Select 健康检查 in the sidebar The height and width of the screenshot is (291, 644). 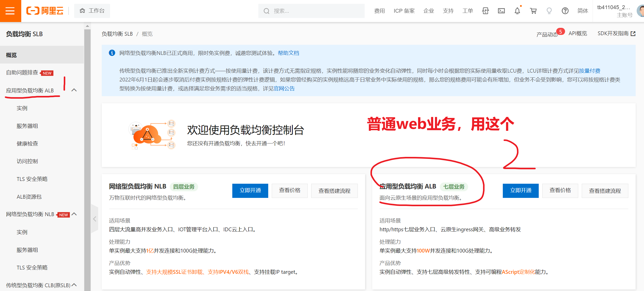pos(27,144)
